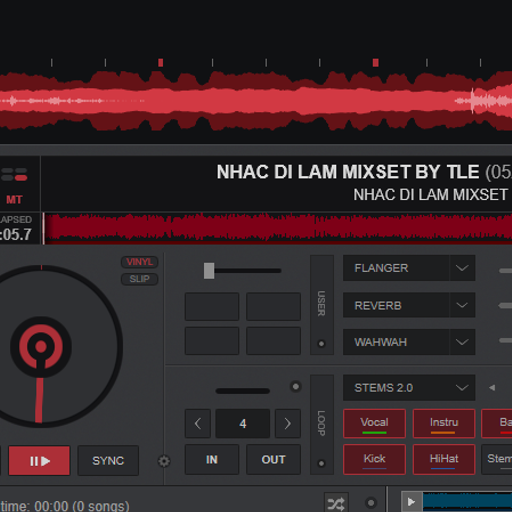Toggle the Vocal stem pad
The width and height of the screenshot is (512, 512).
coord(374,423)
